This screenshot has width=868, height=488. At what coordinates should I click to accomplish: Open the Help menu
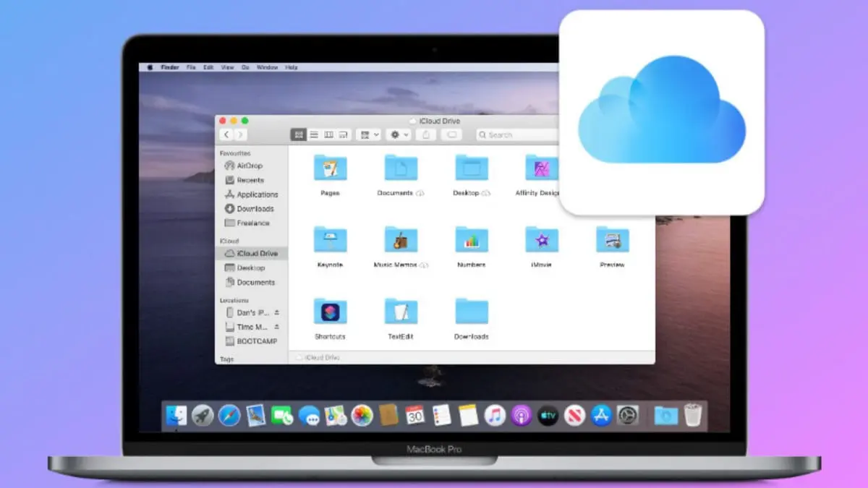292,67
